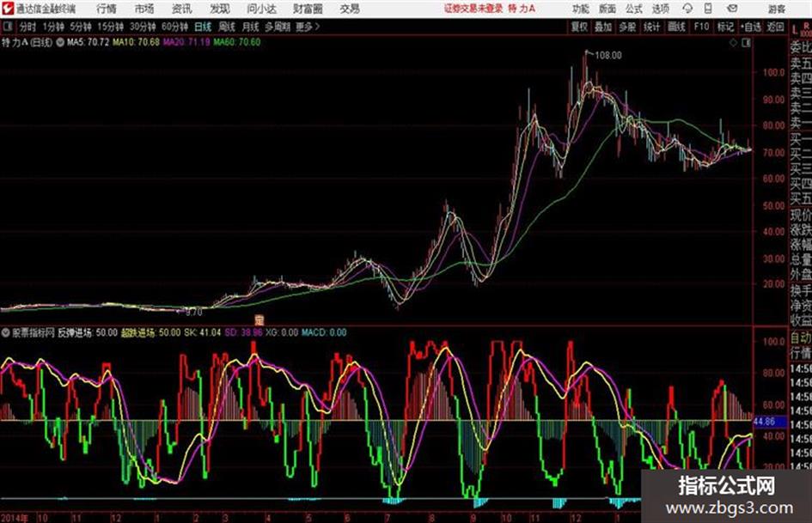The height and width of the screenshot is (523, 812).
Task: Click the MA60: 70.60 value
Action: coord(237,42)
